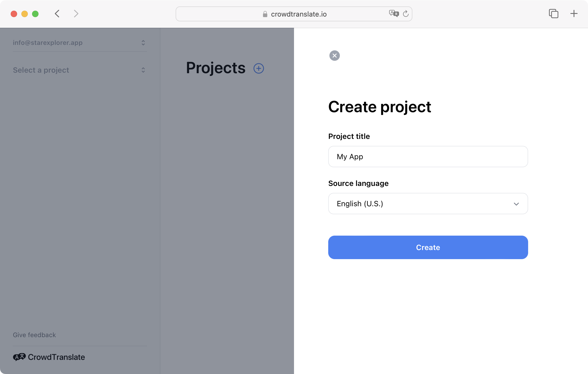Reload the page
The width and height of the screenshot is (588, 374).
[x=406, y=14]
